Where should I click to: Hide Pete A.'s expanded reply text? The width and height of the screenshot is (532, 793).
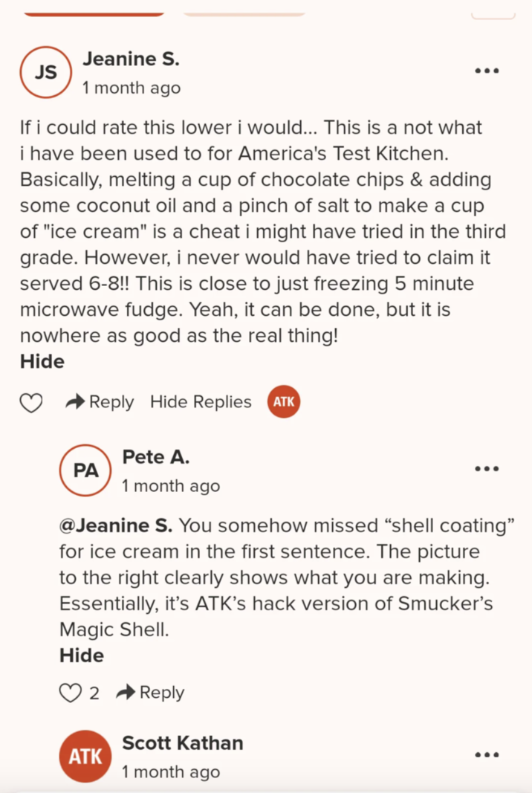coord(82,656)
